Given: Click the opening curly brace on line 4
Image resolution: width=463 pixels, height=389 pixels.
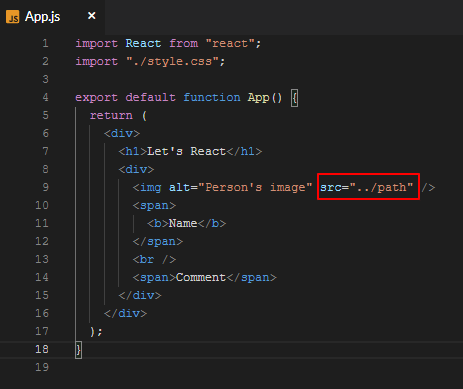Looking at the screenshot, I should click(x=294, y=98).
